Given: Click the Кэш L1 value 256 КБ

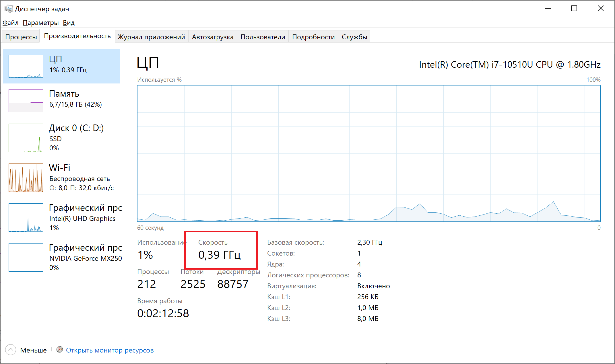Looking at the screenshot, I should 368,297.
